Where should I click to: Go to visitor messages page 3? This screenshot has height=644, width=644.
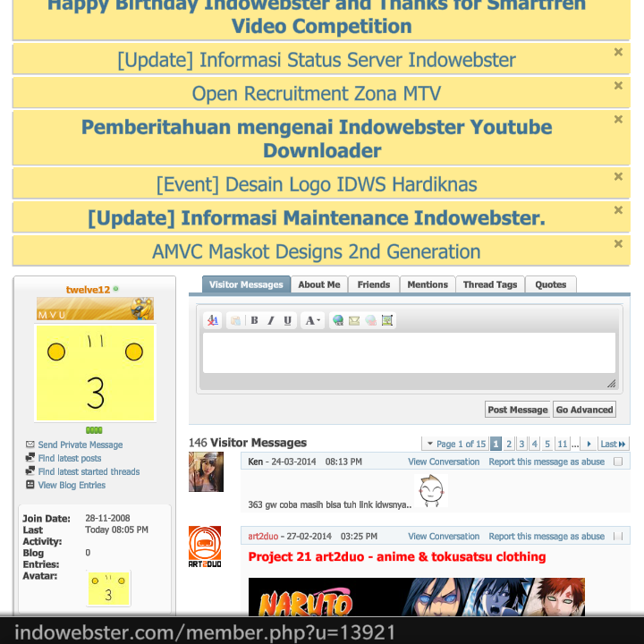(x=521, y=444)
